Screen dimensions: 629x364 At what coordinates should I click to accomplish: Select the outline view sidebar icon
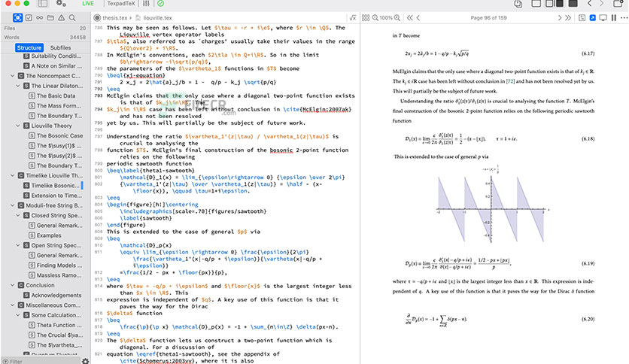pos(17,17)
